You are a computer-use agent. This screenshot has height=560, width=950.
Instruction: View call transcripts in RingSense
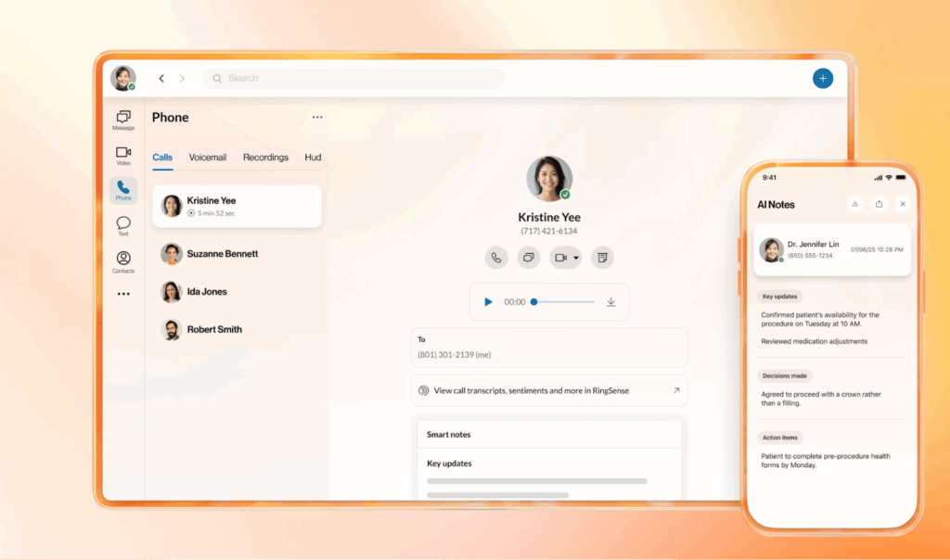(549, 390)
